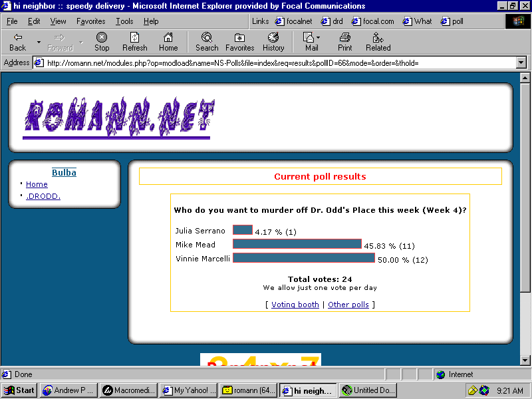Follow the Home link in the sidebar
Image resolution: width=532 pixels, height=399 pixels.
tap(37, 184)
